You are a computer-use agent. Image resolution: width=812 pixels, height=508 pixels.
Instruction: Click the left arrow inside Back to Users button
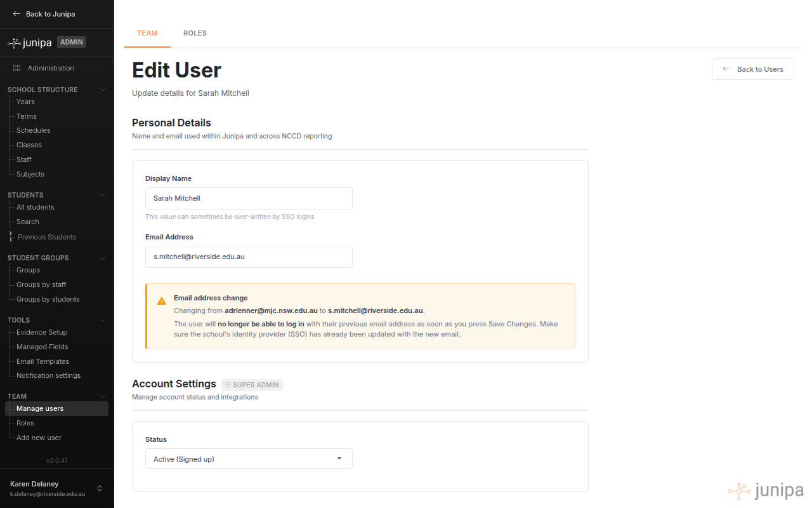click(726, 69)
